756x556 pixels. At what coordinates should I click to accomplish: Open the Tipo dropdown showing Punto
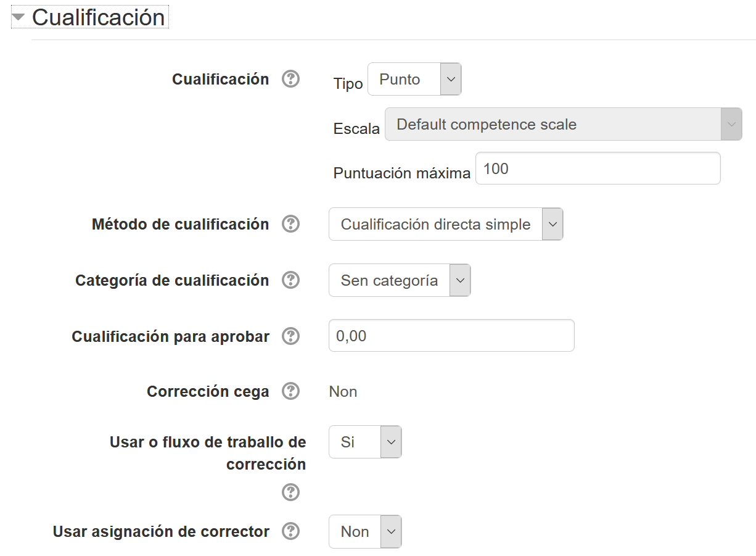[x=414, y=80]
